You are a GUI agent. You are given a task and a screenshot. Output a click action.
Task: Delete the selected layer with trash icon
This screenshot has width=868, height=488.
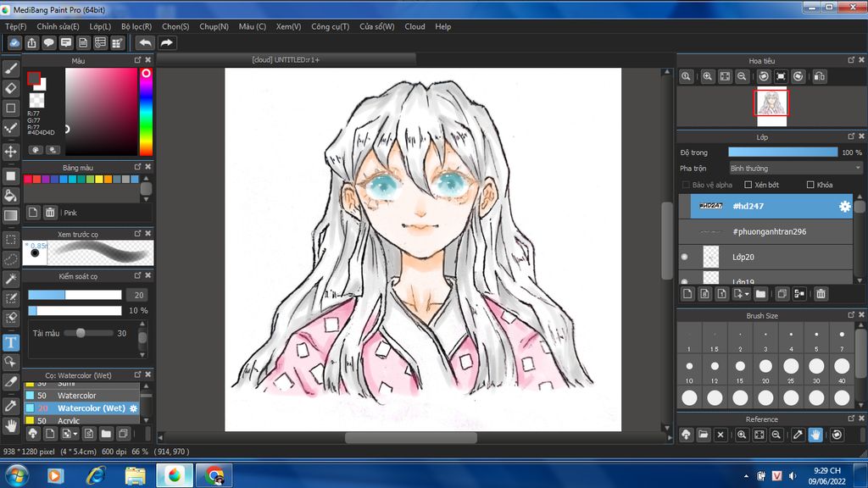[x=821, y=294]
